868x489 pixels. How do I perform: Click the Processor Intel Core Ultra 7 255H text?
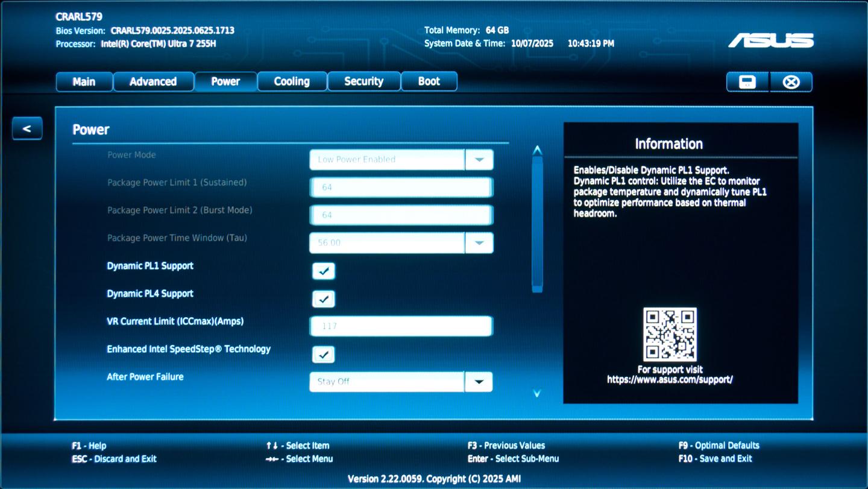(158, 44)
